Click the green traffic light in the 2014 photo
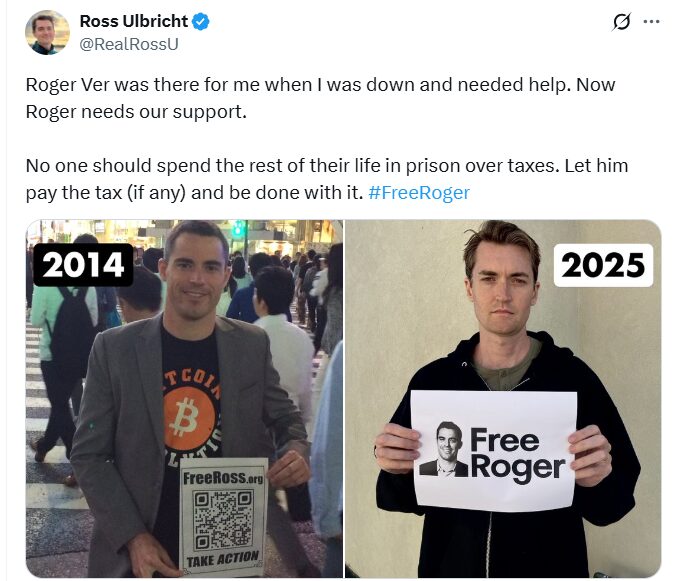The width and height of the screenshot is (676, 581). (x=238, y=230)
